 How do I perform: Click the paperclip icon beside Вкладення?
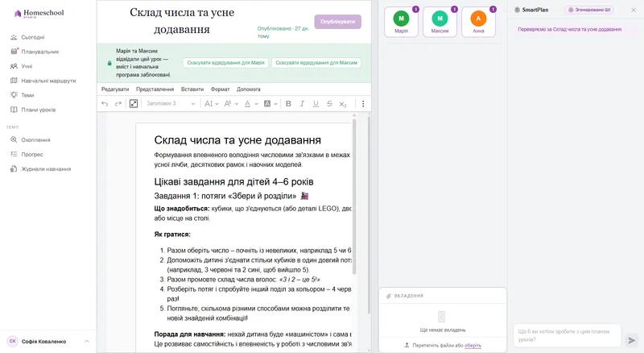tap(389, 296)
